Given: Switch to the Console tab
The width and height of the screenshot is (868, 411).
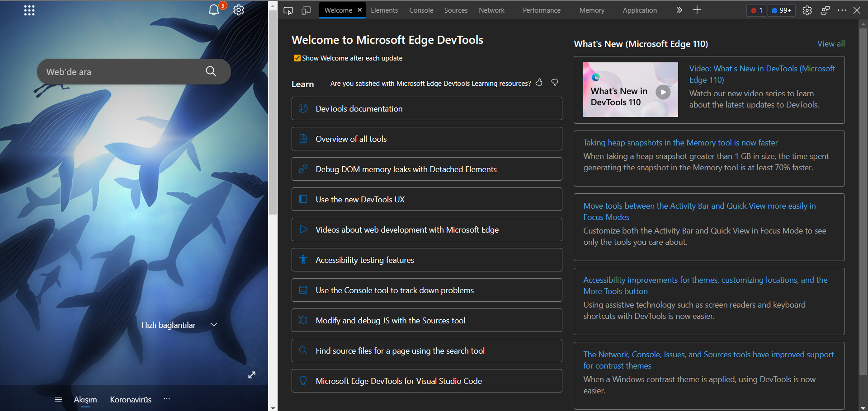Looking at the screenshot, I should 421,10.
